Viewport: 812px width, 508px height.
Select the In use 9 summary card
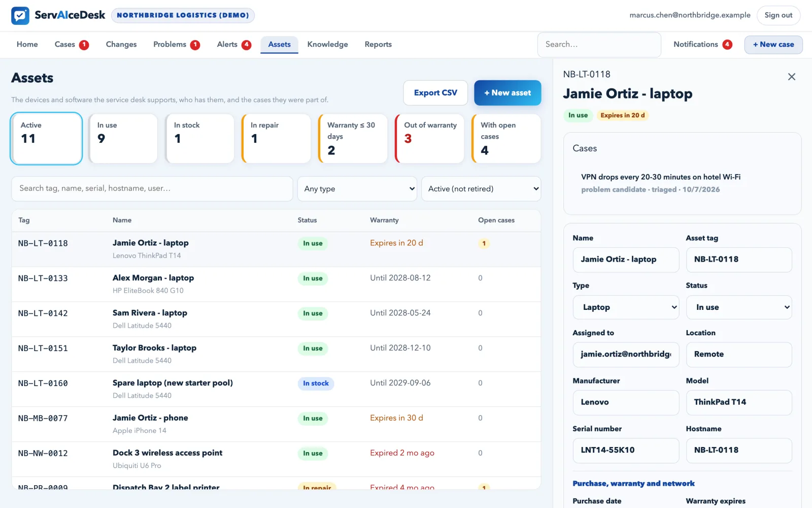tap(123, 139)
